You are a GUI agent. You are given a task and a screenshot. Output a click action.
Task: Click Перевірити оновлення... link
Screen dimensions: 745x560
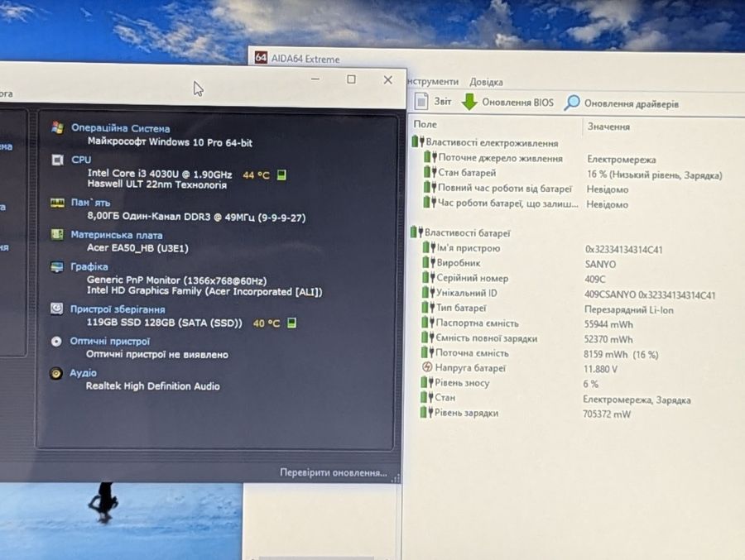tap(333, 472)
